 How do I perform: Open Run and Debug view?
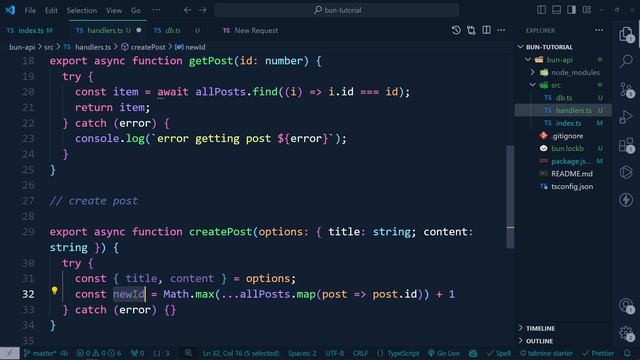(x=626, y=117)
